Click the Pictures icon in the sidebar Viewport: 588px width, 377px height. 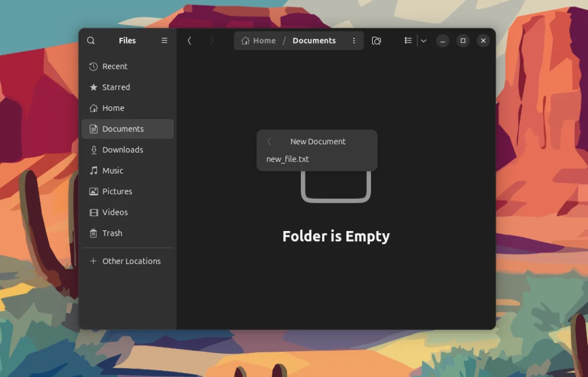point(94,191)
